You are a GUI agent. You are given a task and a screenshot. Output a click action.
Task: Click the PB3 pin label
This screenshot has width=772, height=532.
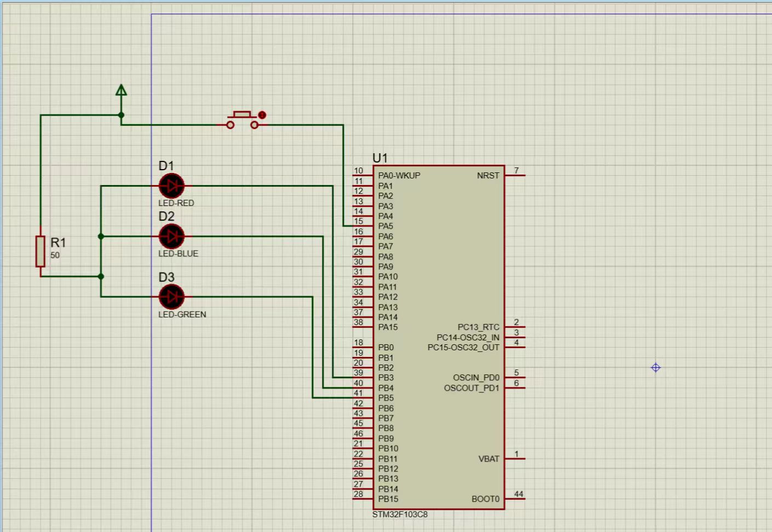click(x=385, y=378)
